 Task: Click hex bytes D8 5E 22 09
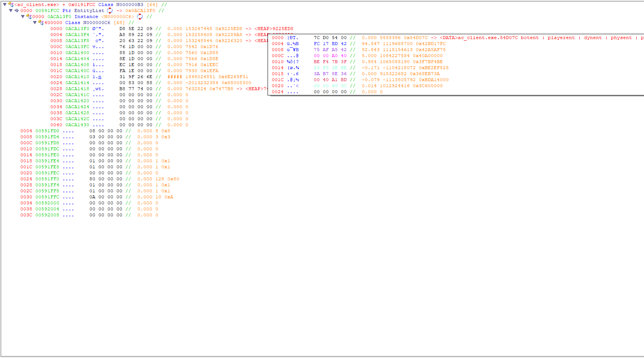click(136, 29)
